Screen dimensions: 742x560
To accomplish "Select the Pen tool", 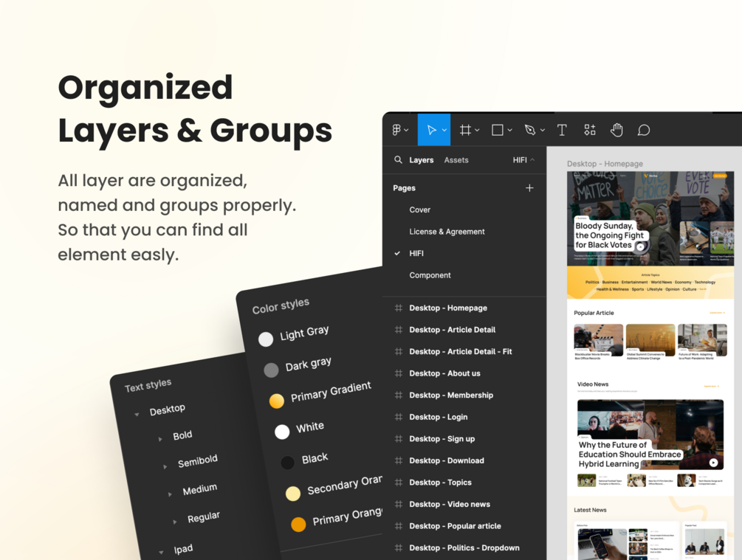I will pyautogui.click(x=530, y=130).
